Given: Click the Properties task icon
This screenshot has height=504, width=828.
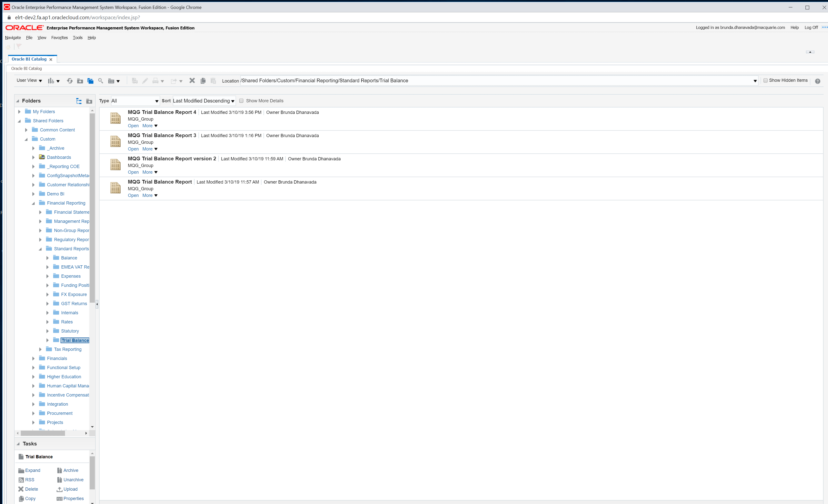Looking at the screenshot, I should coord(60,499).
